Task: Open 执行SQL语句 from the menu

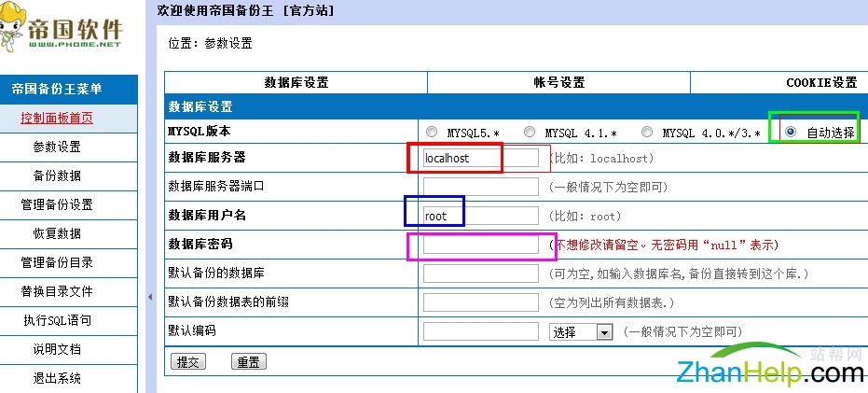Action: click(x=57, y=320)
